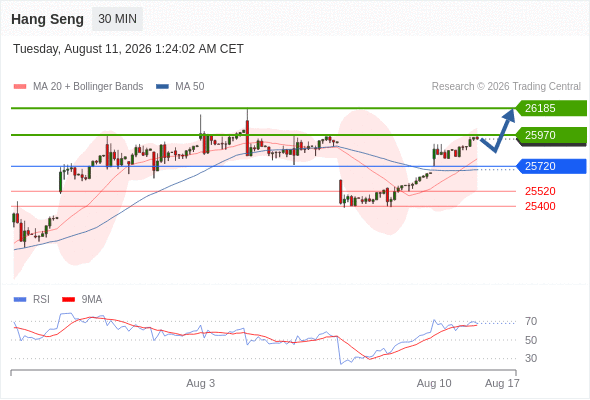Click the RSI 30 level label
This screenshot has height=400, width=590.
point(531,358)
